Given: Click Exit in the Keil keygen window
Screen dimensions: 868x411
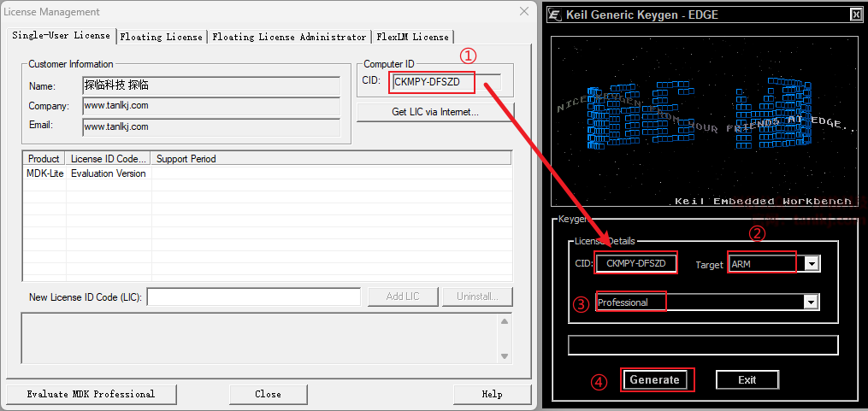Looking at the screenshot, I should (x=747, y=379).
